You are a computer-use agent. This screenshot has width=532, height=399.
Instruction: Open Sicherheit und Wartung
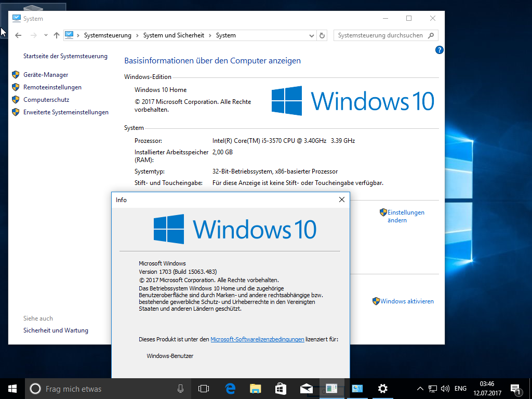(56, 330)
